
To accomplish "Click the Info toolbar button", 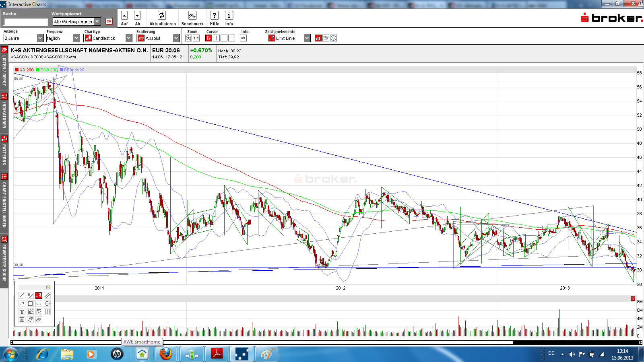I will [x=229, y=16].
